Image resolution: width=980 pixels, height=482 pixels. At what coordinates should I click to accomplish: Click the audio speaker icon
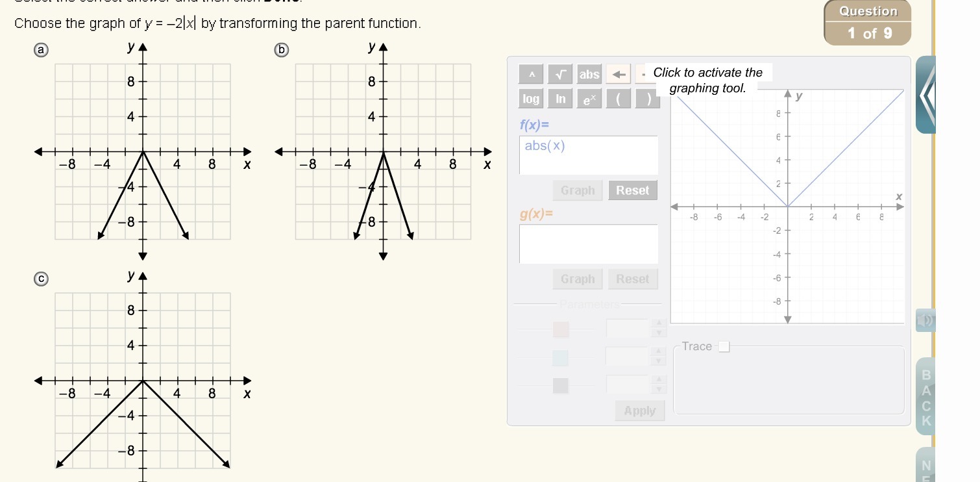pyautogui.click(x=925, y=320)
